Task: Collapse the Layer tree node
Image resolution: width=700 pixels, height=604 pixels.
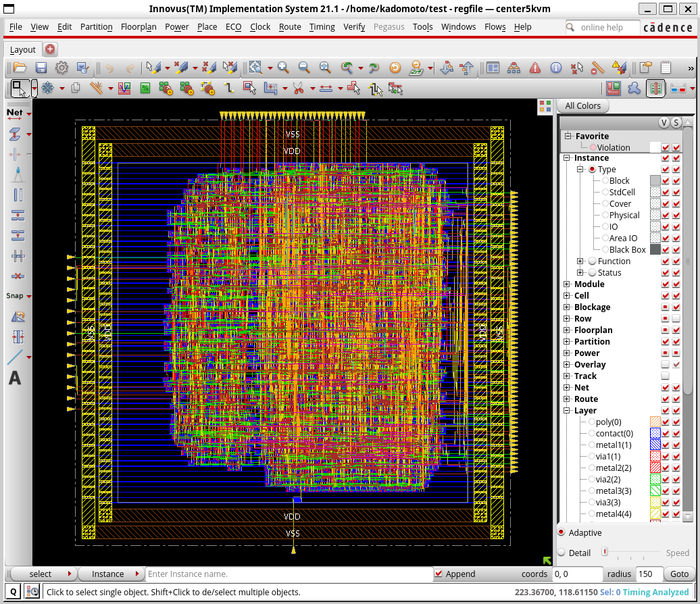Action: coord(566,410)
